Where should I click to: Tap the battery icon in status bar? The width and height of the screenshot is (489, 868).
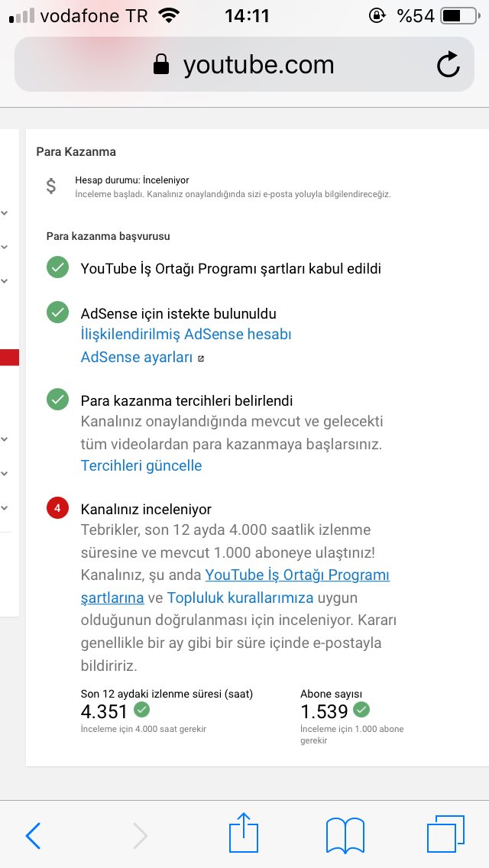point(460,15)
